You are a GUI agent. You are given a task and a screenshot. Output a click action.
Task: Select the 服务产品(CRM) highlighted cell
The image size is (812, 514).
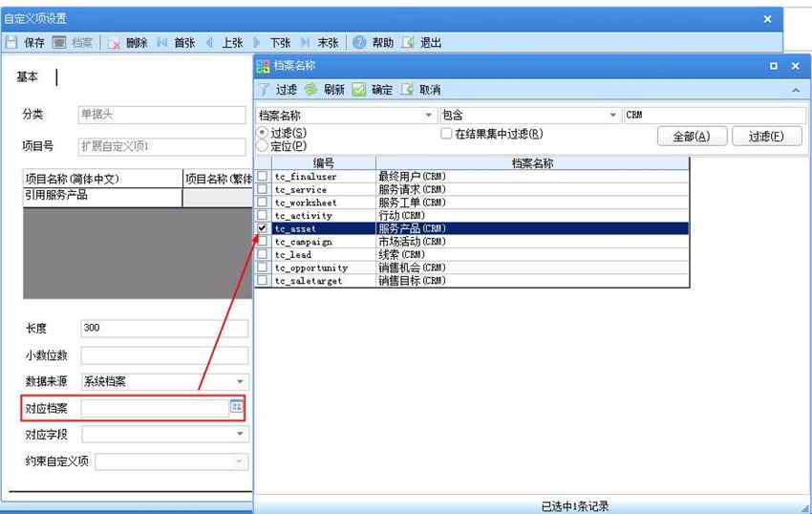click(x=533, y=228)
